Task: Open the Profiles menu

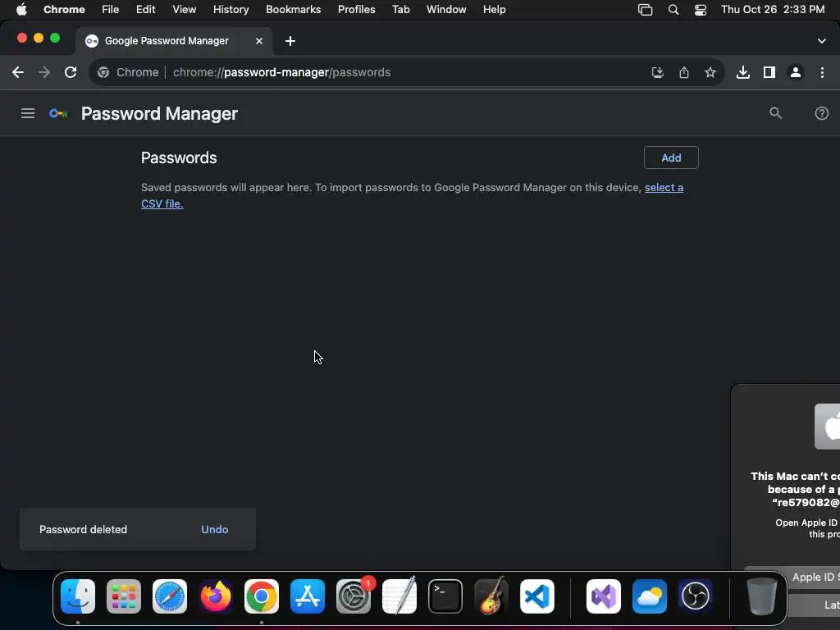Action: 356,9
